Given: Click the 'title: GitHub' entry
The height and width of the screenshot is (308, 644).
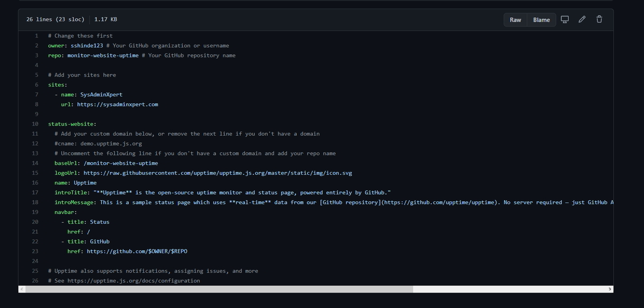Looking at the screenshot, I should pos(85,241).
